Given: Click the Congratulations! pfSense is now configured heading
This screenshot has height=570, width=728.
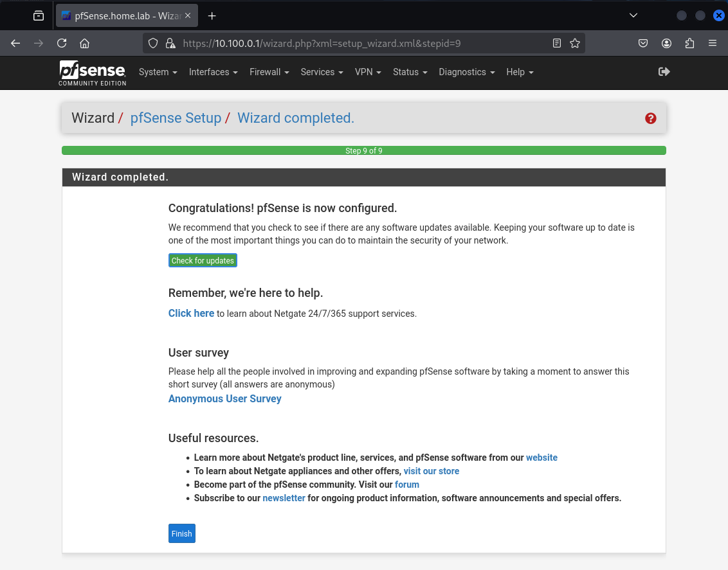Looking at the screenshot, I should coord(282,208).
